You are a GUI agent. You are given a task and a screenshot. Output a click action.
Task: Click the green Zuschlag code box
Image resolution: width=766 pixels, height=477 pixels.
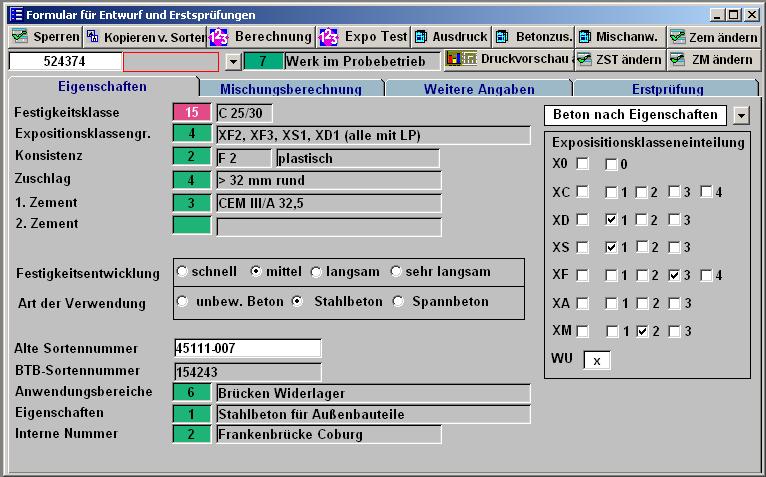coord(191,180)
